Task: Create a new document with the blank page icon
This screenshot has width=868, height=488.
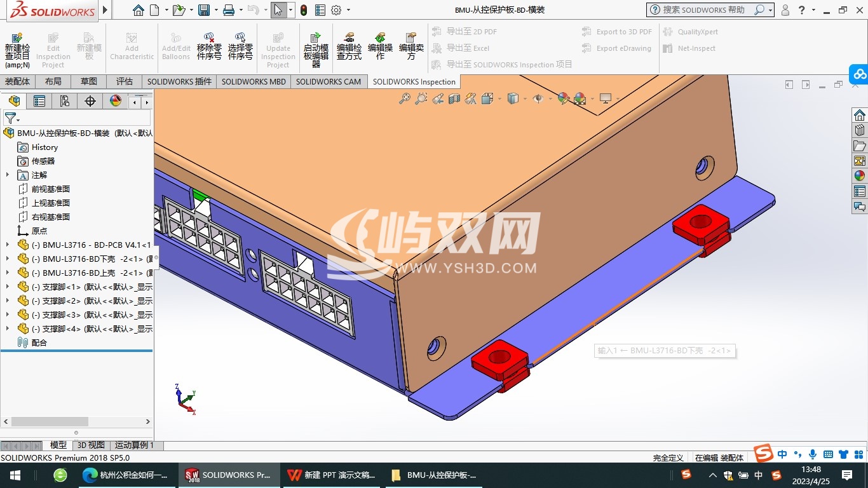Action: [154, 10]
